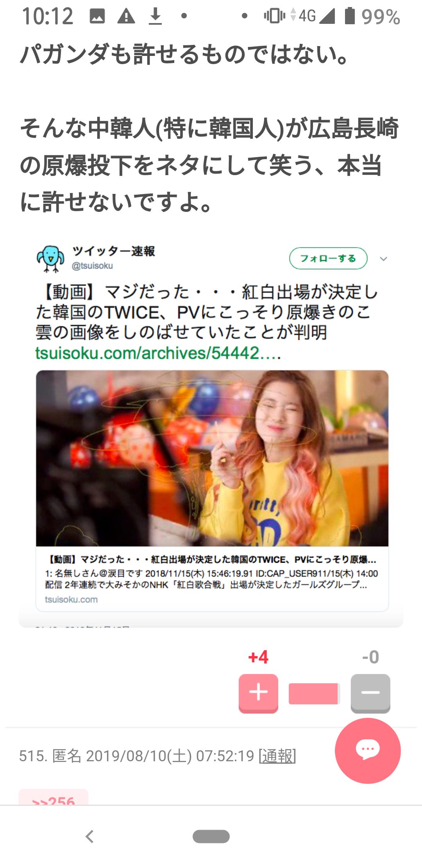
Task: Go back with the navigation chevron
Action: coord(89,836)
